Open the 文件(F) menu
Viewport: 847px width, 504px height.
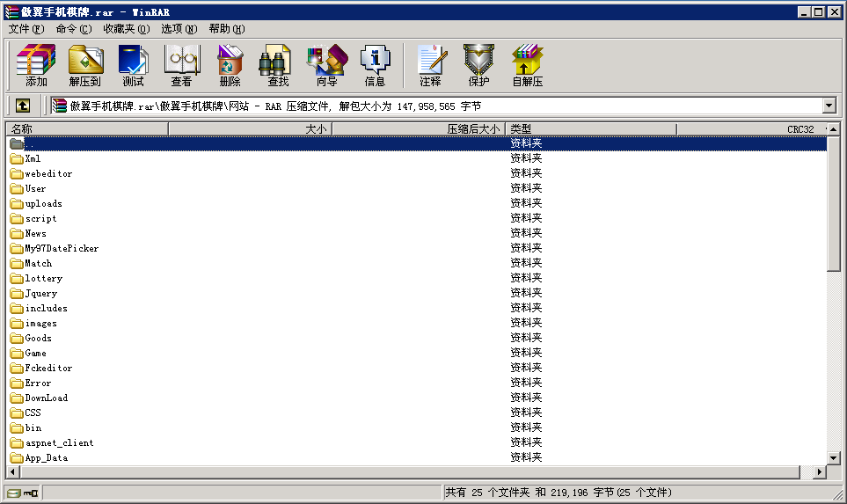click(26, 29)
